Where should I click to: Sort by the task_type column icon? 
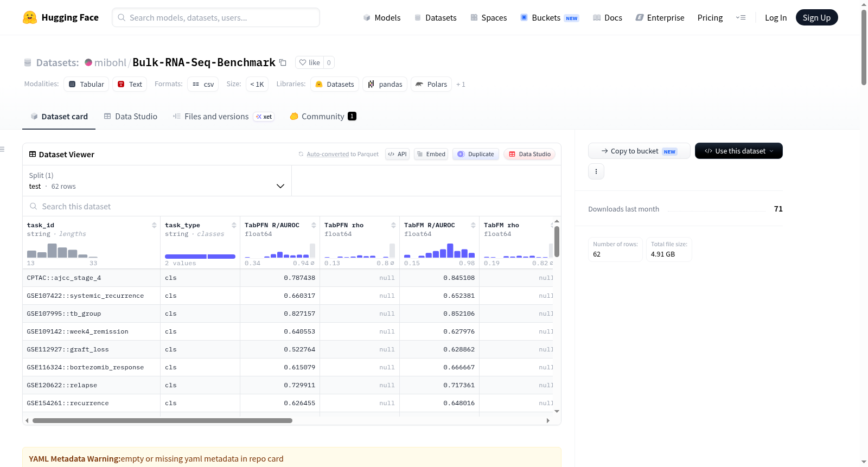pyautogui.click(x=234, y=225)
